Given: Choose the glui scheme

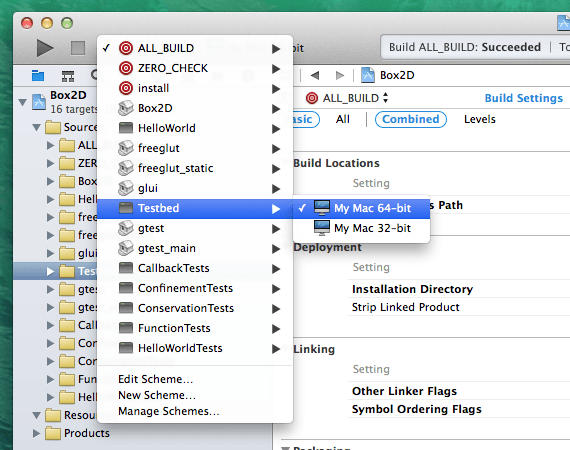Looking at the screenshot, I should coord(195,188).
